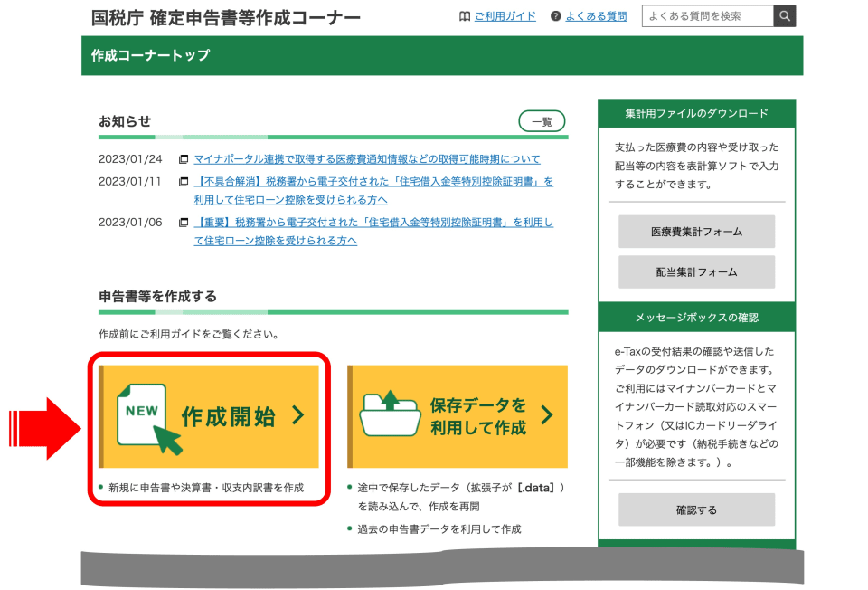
Task: Click 新規に申告書や決算書・収支内訳書を作成 text
Action: tap(206, 488)
